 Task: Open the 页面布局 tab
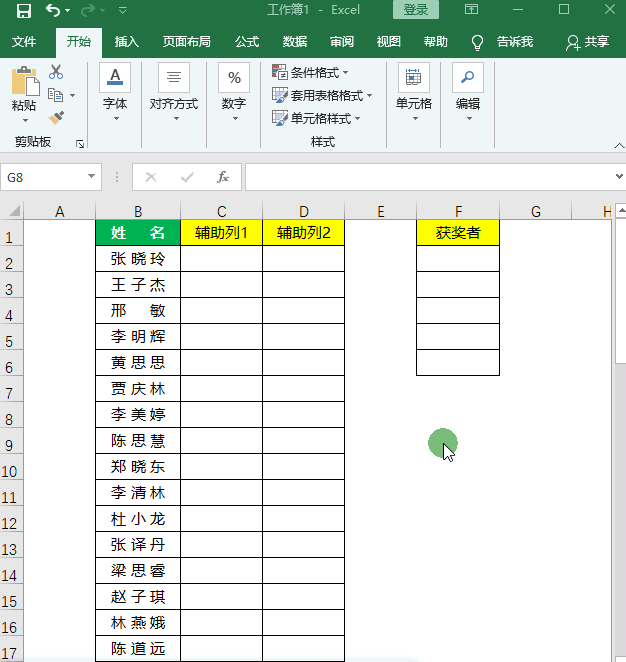pos(187,42)
